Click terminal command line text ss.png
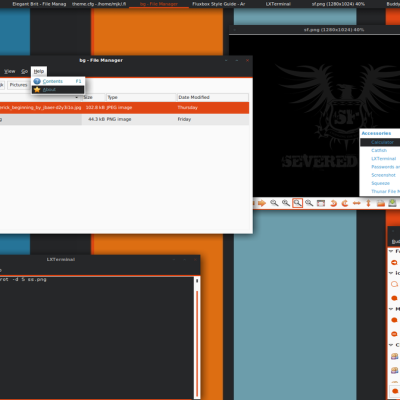 coord(37,280)
